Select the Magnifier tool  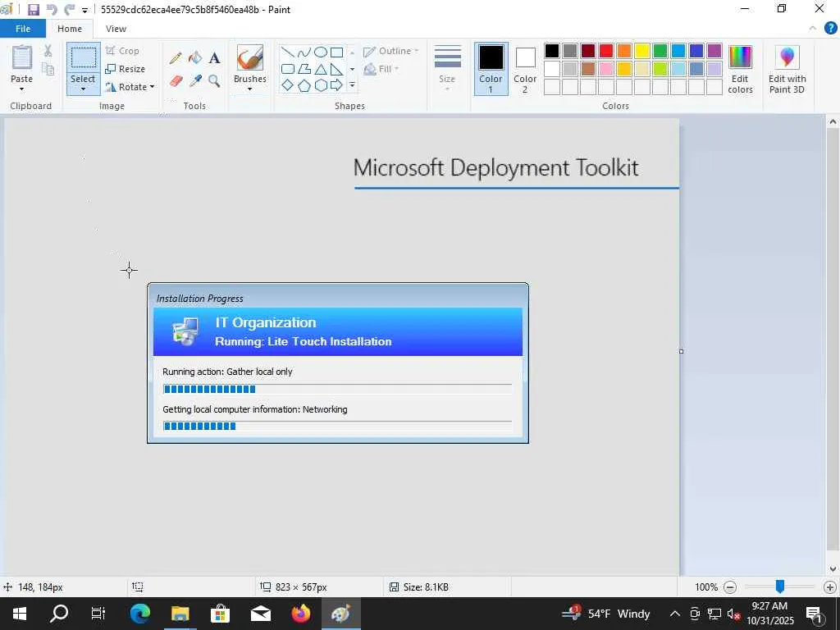[214, 81]
